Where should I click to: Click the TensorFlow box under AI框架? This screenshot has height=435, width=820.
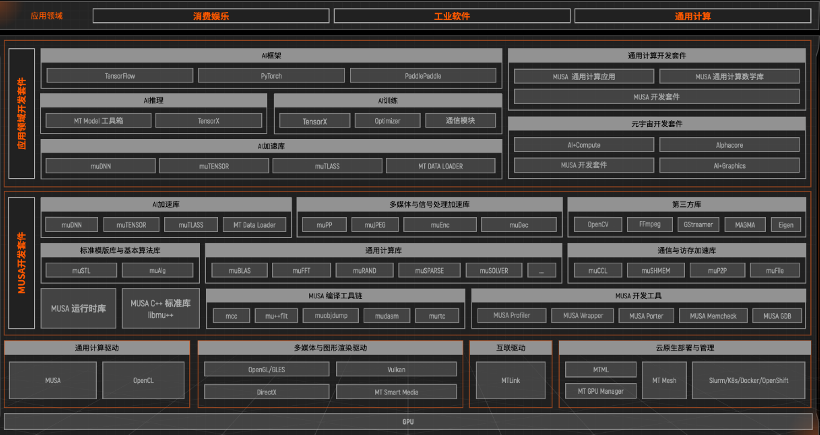[120, 76]
